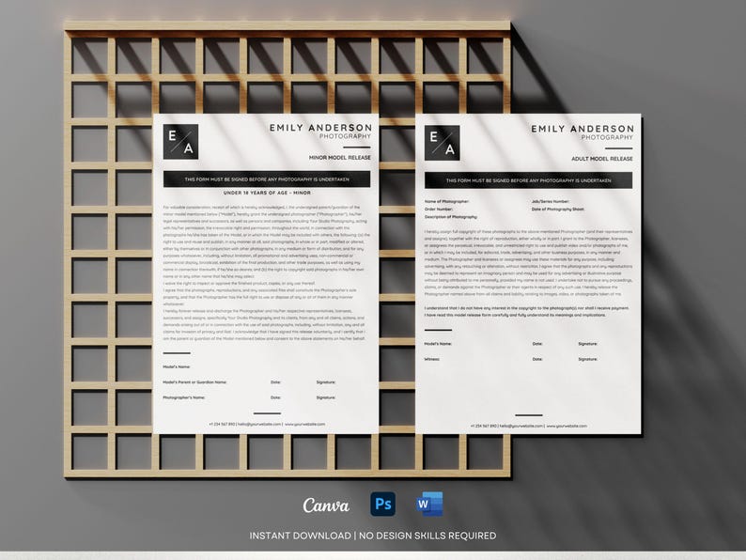Click the 'Description of Photography:' label
Viewport: 746px width, 560px height.
(451, 216)
